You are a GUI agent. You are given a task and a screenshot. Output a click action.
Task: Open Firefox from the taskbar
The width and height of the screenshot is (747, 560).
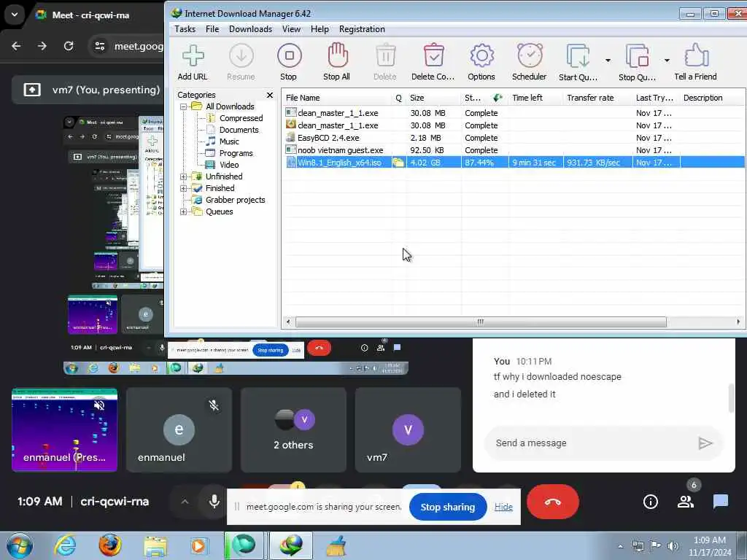[x=110, y=545]
